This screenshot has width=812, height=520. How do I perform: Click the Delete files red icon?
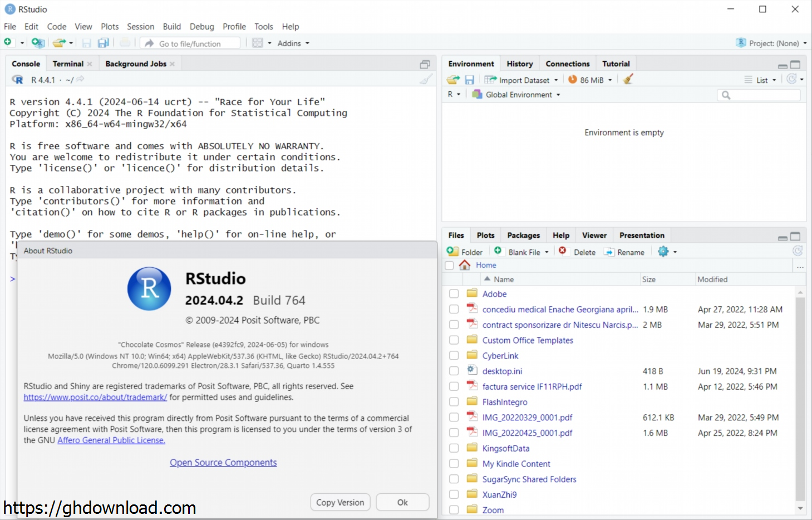coord(563,251)
